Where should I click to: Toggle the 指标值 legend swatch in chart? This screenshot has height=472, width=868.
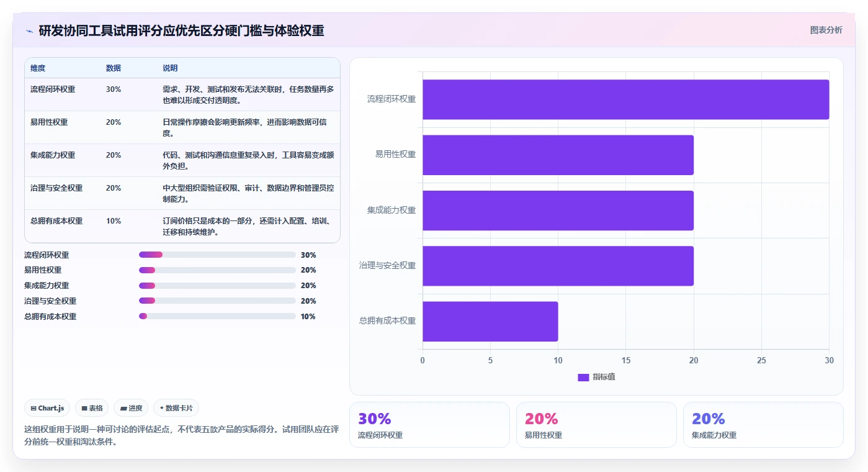pyautogui.click(x=583, y=377)
